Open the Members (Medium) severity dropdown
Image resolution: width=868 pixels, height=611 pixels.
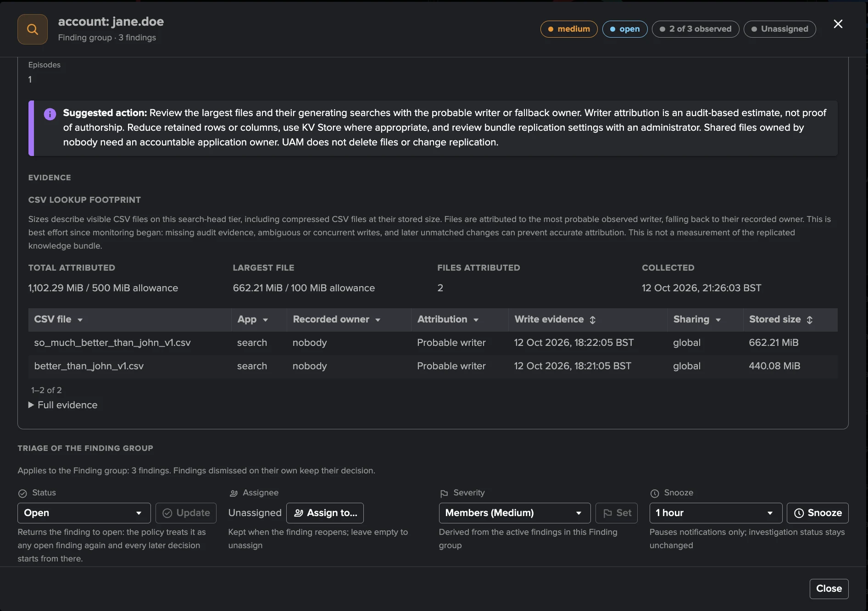(514, 513)
